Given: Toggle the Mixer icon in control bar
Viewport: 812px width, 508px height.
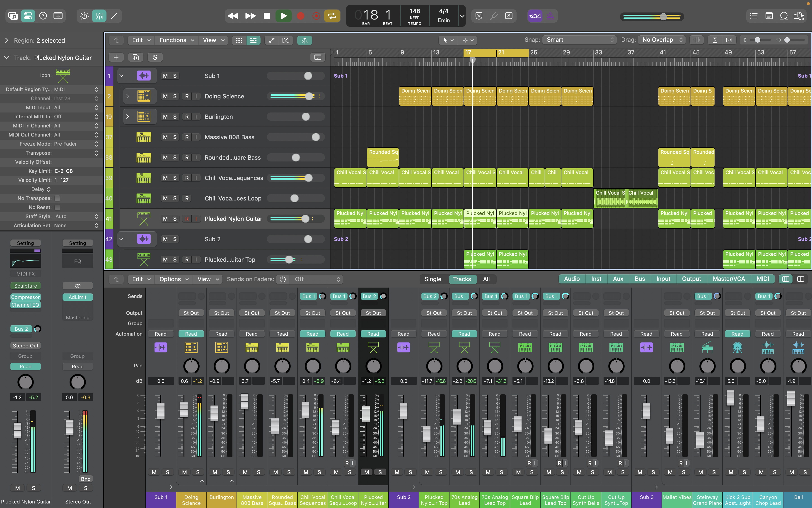Looking at the screenshot, I should point(99,16).
